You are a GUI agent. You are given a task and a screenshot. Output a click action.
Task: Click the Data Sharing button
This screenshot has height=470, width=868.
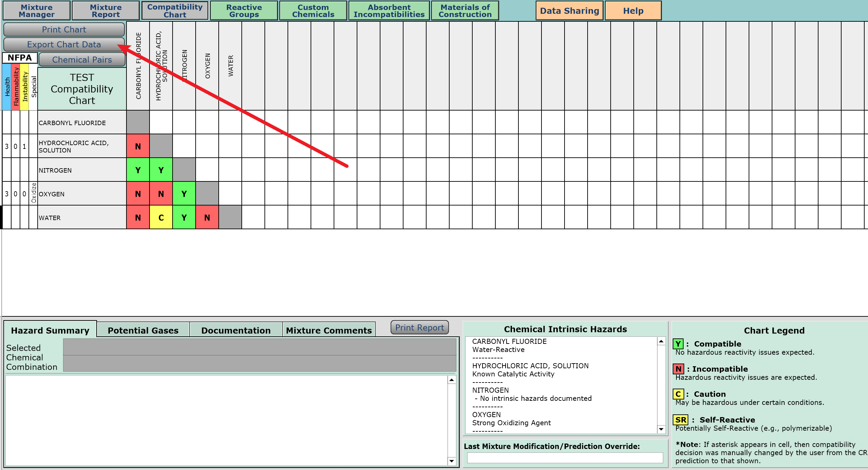pos(570,11)
